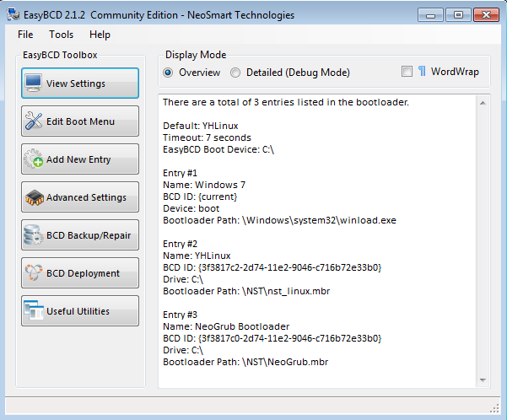This screenshot has height=420, width=507.
Task: Open the Advanced Settings section
Action: click(80, 197)
